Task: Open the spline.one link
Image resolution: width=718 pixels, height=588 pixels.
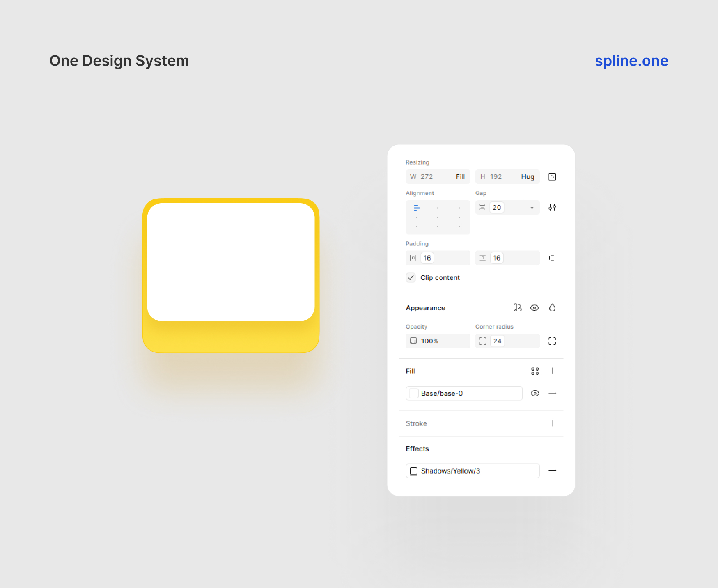Action: [x=631, y=61]
